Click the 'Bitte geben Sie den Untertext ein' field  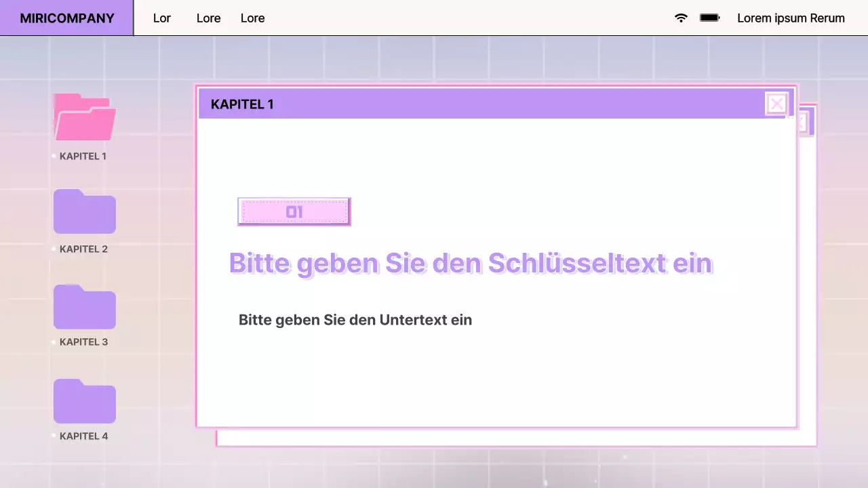pos(355,320)
